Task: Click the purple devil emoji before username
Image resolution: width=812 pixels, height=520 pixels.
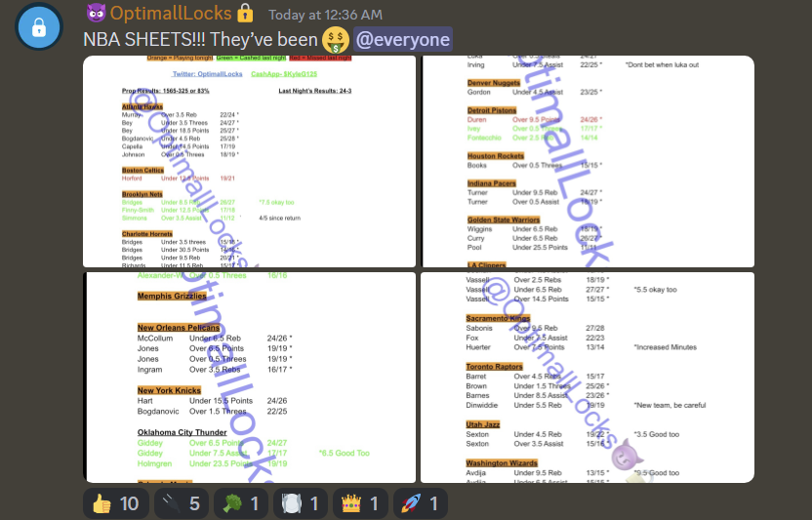Action: pyautogui.click(x=96, y=13)
